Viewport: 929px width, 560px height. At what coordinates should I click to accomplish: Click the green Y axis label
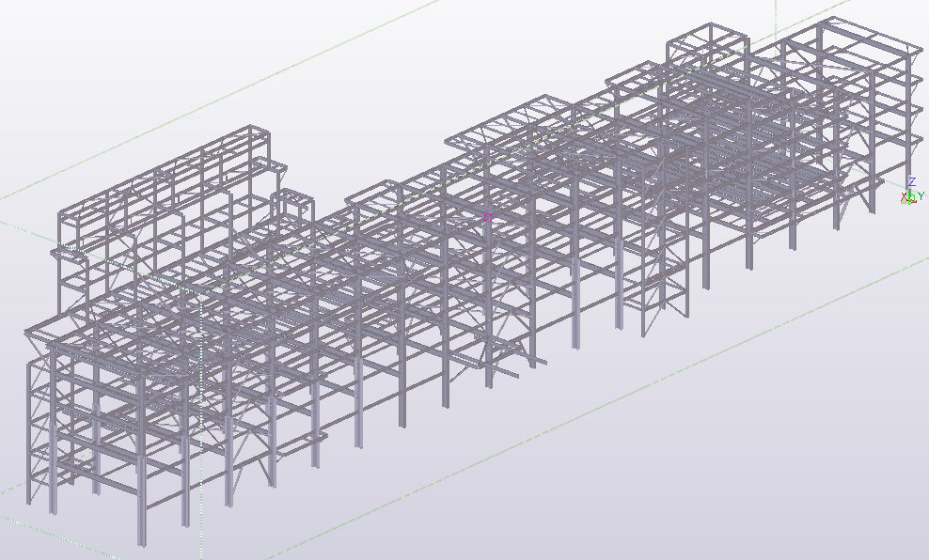921,195
